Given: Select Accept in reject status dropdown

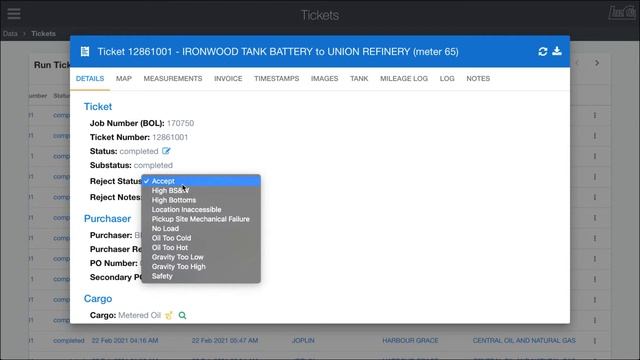Looking at the screenshot, I should pos(201,181).
